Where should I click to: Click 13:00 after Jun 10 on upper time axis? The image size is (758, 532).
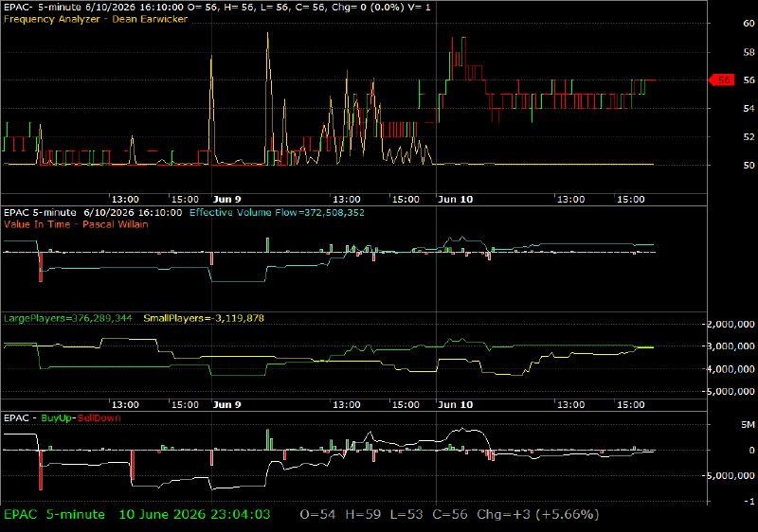pyautogui.click(x=571, y=200)
